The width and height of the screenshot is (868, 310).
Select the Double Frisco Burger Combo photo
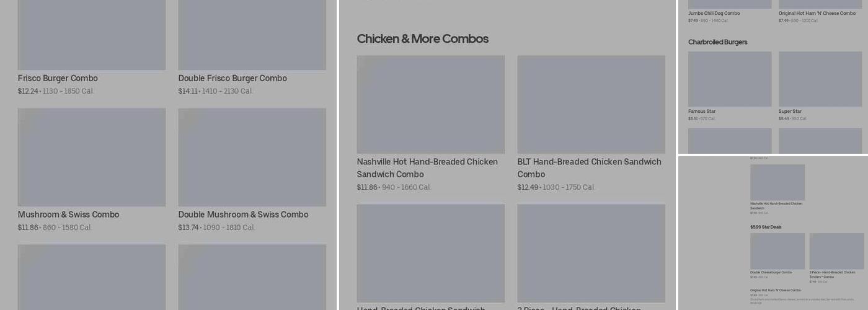point(252,35)
